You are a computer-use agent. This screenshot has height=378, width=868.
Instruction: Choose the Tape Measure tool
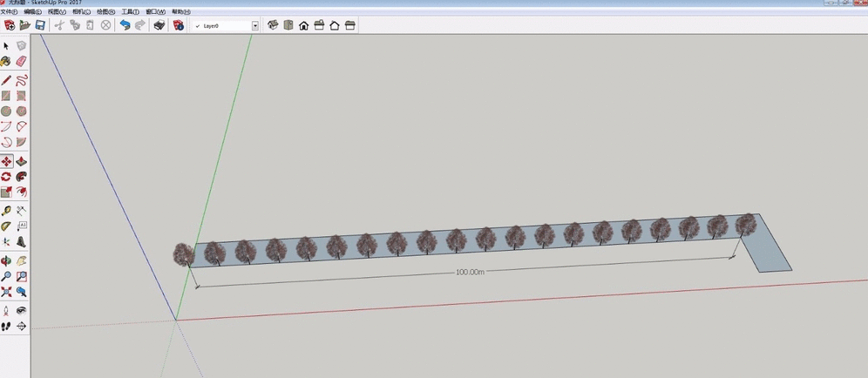pyautogui.click(x=6, y=210)
